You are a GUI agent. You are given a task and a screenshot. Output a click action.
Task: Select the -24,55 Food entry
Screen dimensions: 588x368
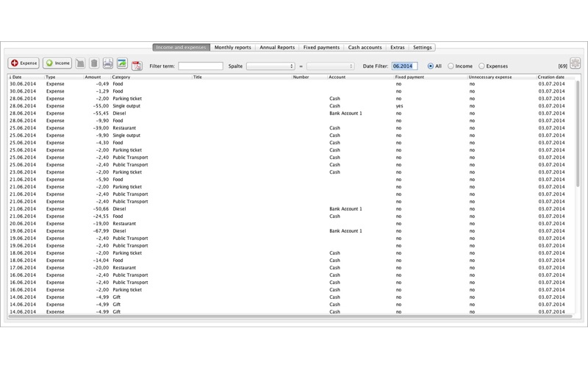pyautogui.click(x=291, y=216)
